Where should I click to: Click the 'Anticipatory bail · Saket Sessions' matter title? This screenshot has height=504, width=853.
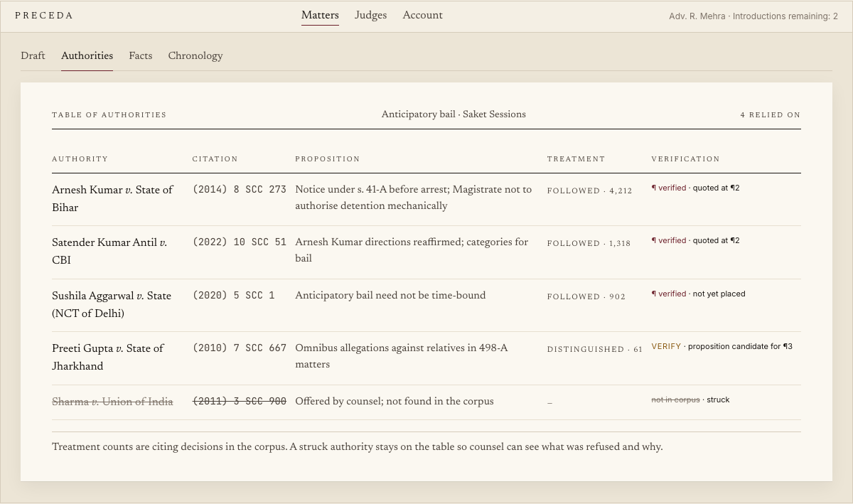click(454, 114)
